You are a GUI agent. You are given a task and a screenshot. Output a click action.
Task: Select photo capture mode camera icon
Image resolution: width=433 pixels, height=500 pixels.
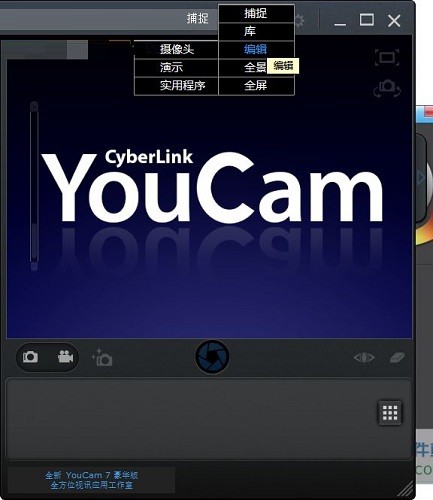click(30, 357)
